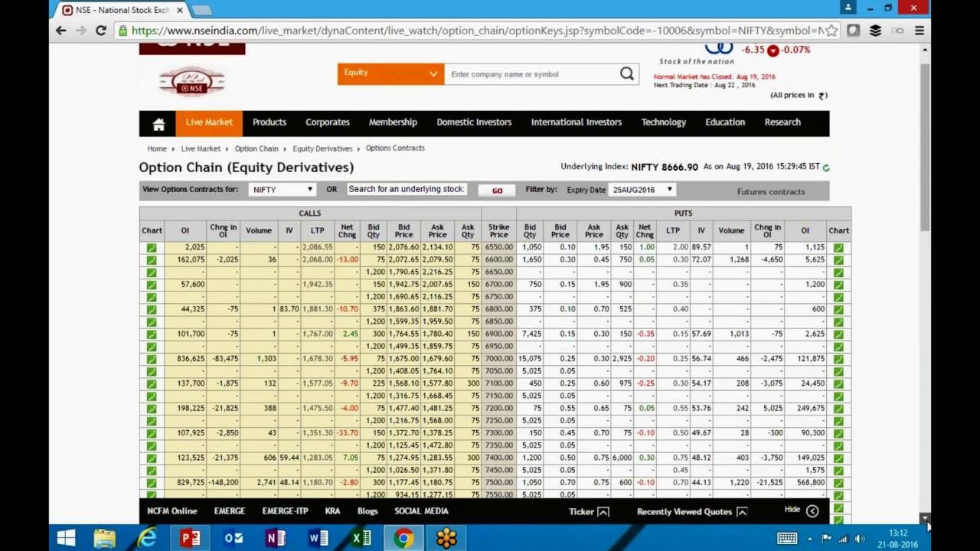
Task: Open call chart icon for strike 6900.00
Action: pos(152,334)
